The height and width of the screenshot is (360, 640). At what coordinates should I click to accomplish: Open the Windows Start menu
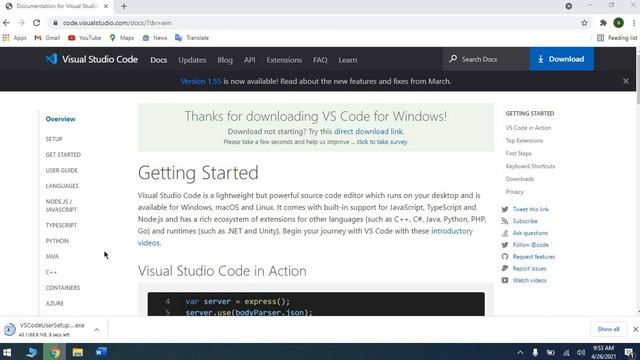tap(7, 352)
